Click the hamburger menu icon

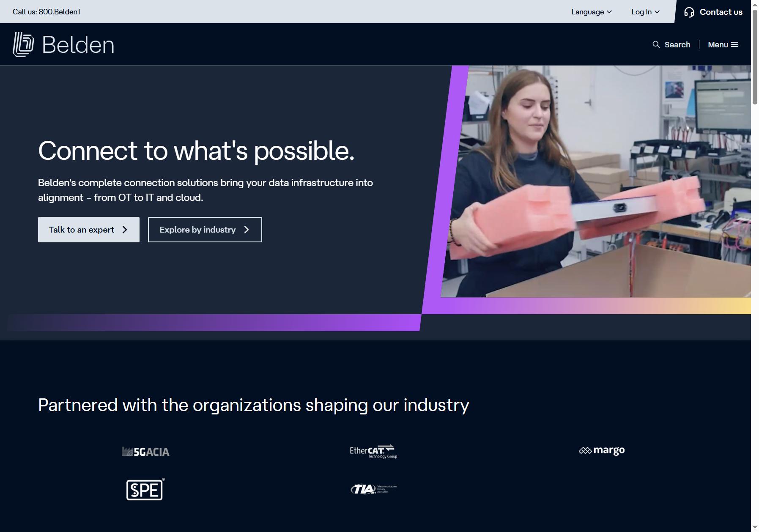(x=735, y=44)
